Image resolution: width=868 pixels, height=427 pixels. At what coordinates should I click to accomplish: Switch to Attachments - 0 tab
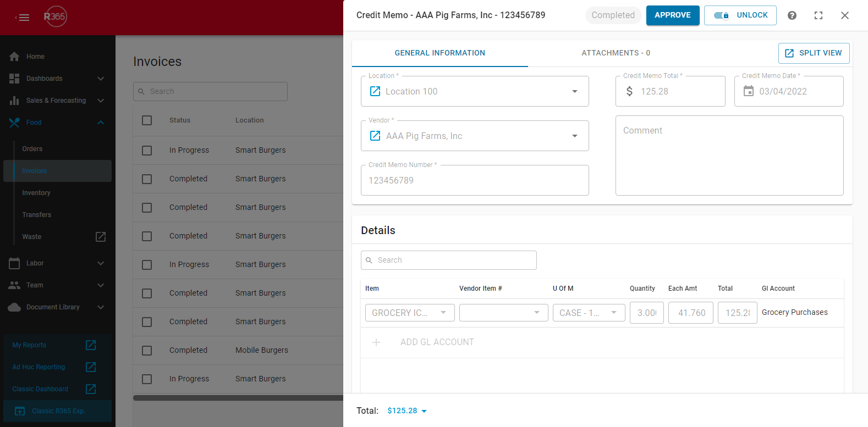point(616,53)
